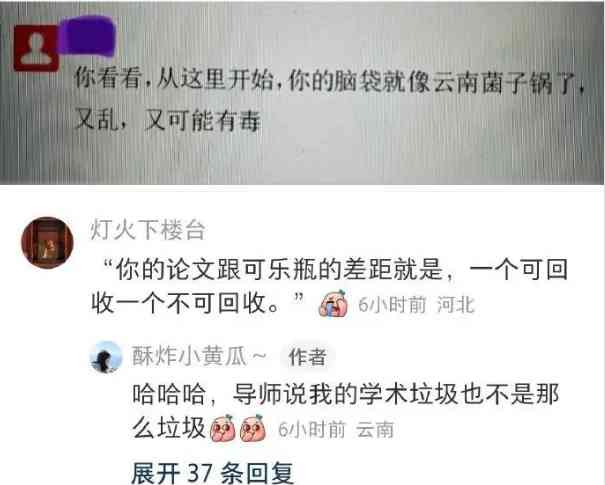Click the crying emoji after 不可回收

click(x=334, y=304)
